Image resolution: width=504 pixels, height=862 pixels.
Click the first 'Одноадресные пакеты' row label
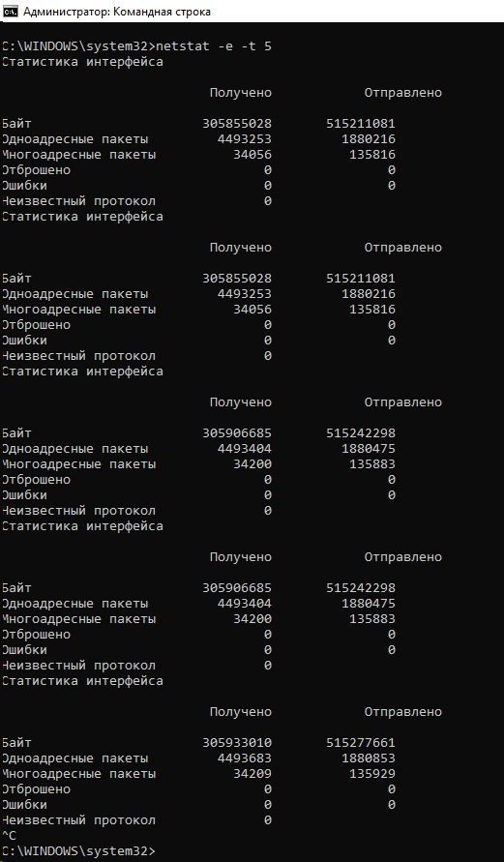coord(75,139)
